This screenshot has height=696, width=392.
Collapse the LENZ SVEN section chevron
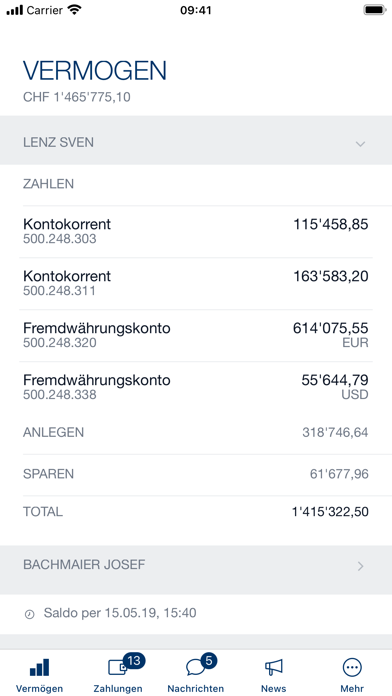[360, 144]
